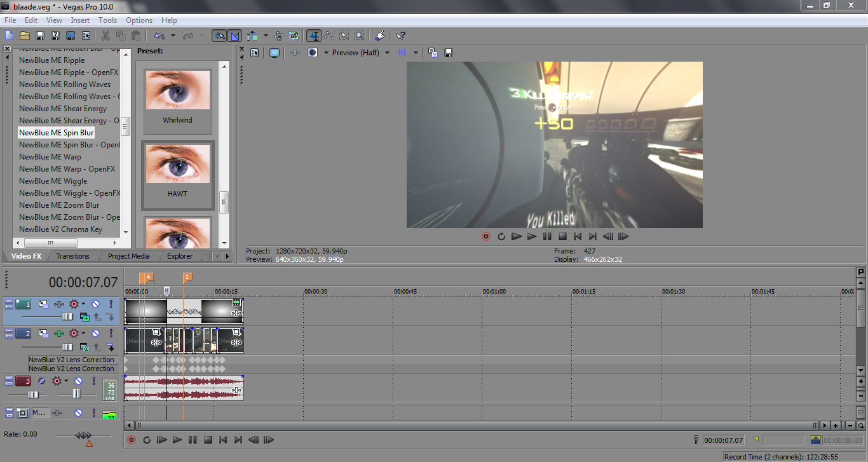
Task: Click Make Compositing Child arrow on track 2
Action: 110,348
